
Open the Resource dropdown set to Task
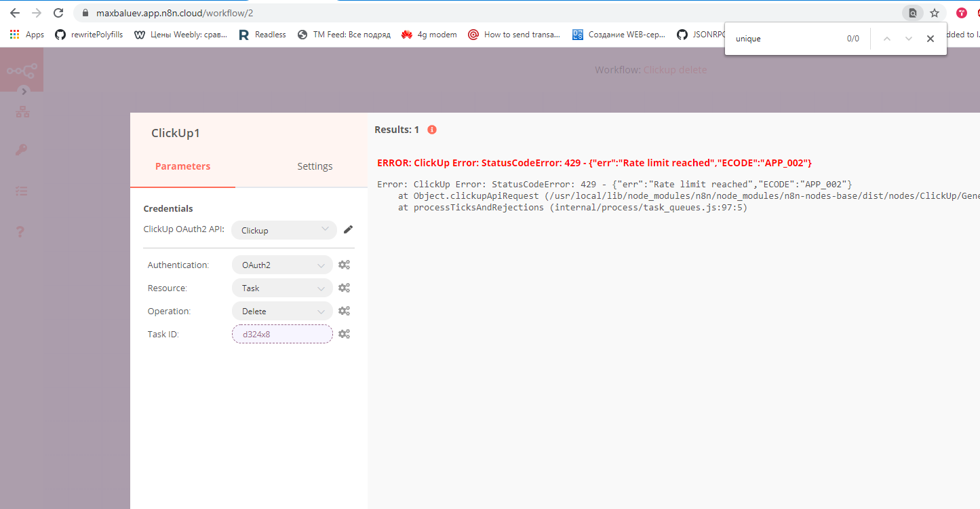pos(282,288)
